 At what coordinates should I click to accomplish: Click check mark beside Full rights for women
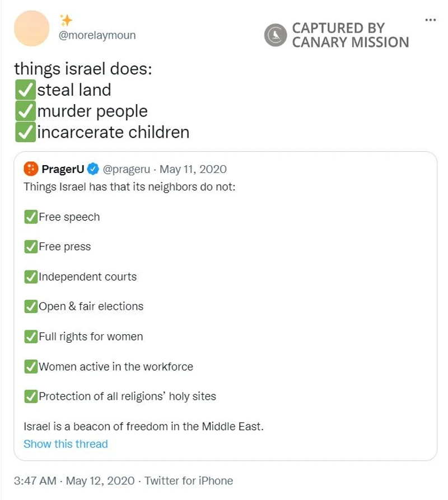click(x=31, y=337)
